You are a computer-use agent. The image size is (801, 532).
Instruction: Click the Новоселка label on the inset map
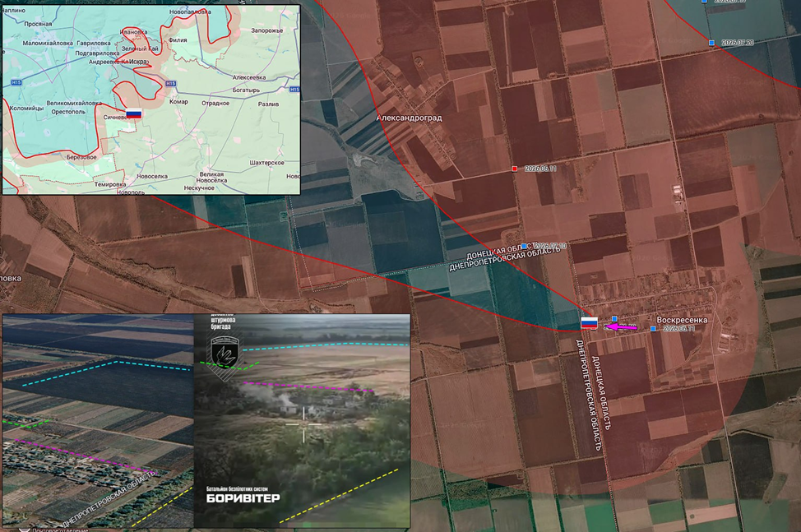tap(152, 176)
